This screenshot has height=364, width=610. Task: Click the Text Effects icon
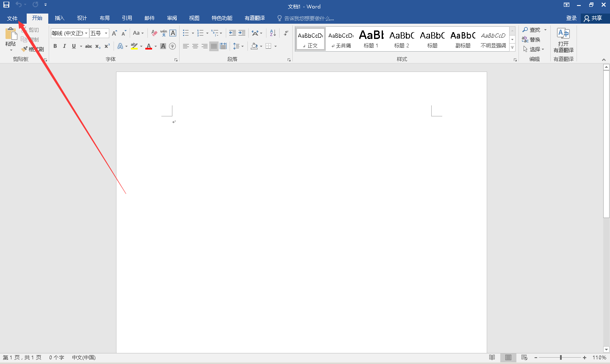(120, 46)
